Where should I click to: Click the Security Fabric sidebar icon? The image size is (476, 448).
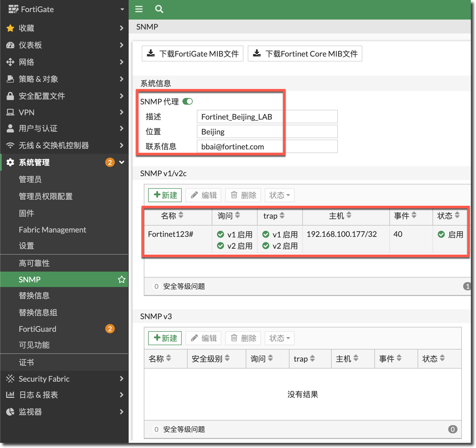coord(10,379)
